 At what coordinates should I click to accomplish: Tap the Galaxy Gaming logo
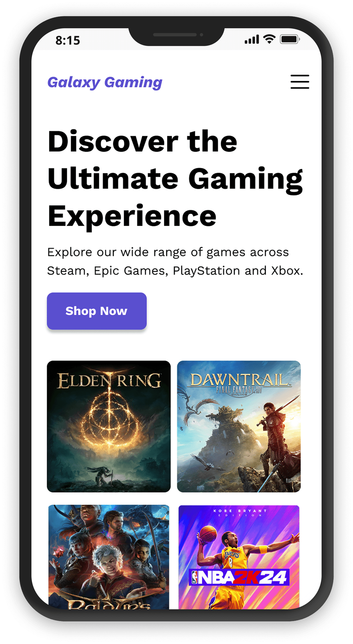point(105,82)
